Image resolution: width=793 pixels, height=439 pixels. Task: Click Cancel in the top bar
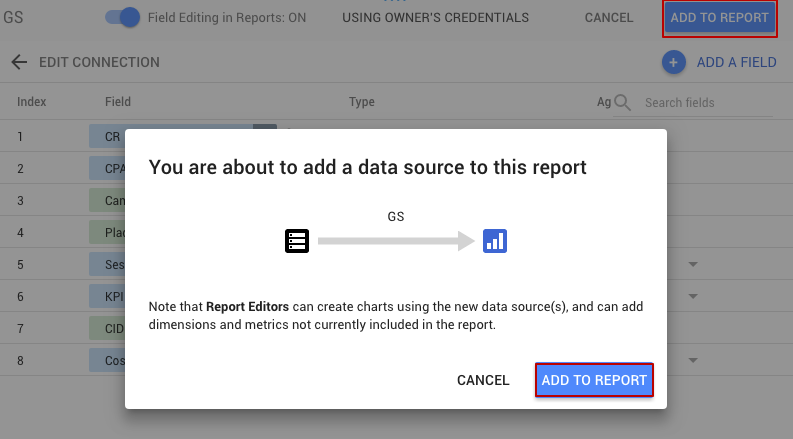pyautogui.click(x=608, y=18)
